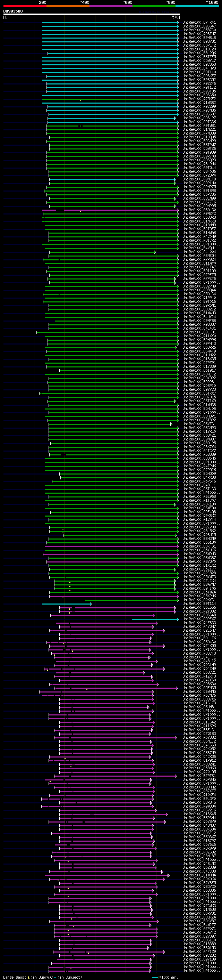
Task: Select the query name BB903588
Action: pos(13,11)
